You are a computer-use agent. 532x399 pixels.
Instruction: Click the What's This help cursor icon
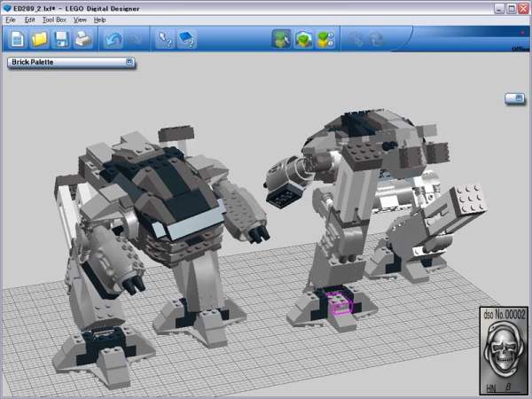coord(165,39)
